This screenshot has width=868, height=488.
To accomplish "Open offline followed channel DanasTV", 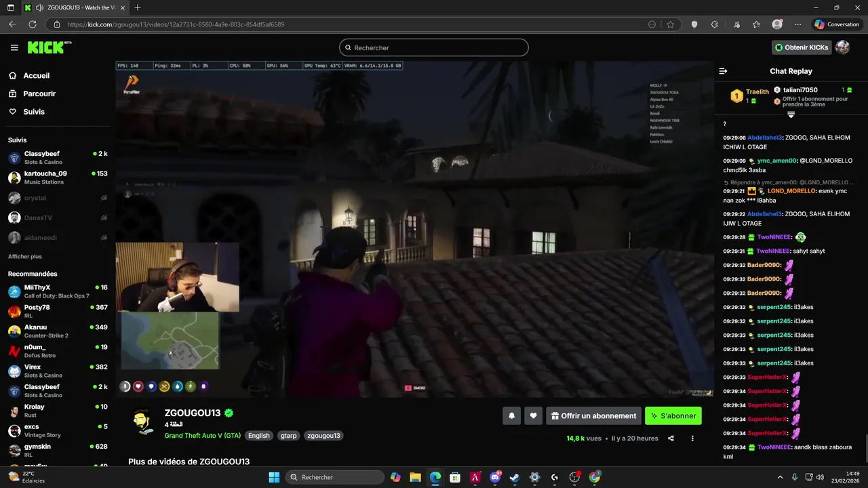I will point(58,218).
